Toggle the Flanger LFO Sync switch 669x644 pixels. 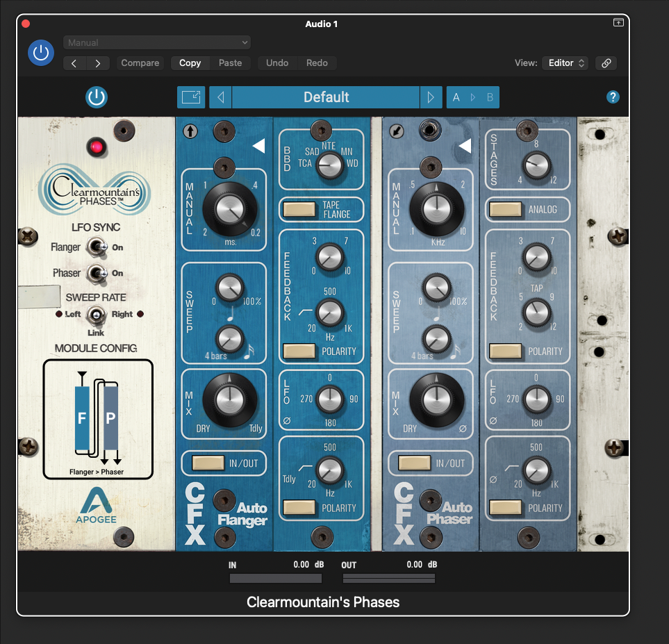[x=96, y=247]
